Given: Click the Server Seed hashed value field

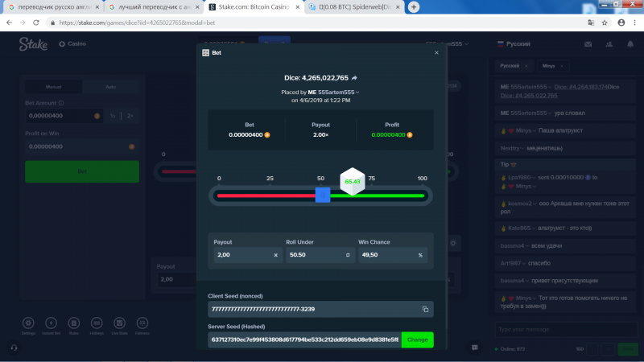Looking at the screenshot, I should pos(304,339).
